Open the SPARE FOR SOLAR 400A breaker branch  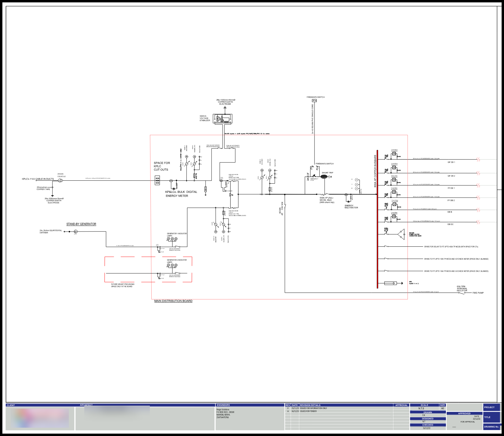(x=386, y=246)
